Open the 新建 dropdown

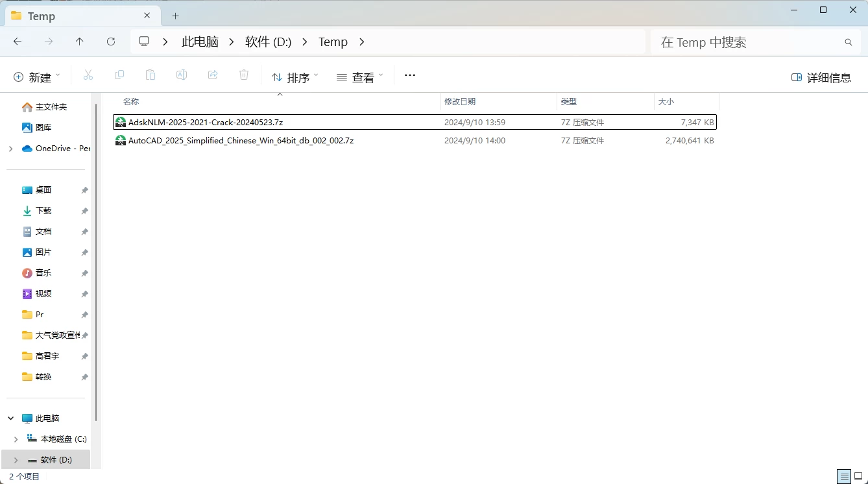(37, 77)
